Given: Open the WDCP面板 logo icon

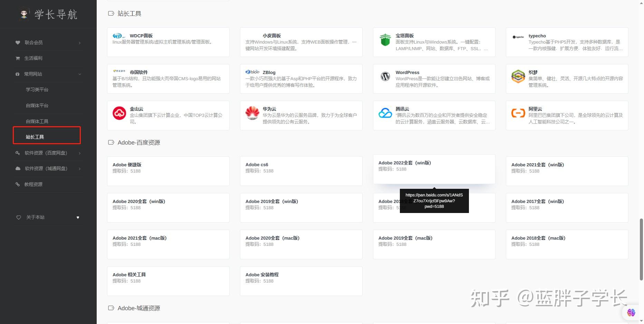Looking at the screenshot, I should (119, 36).
